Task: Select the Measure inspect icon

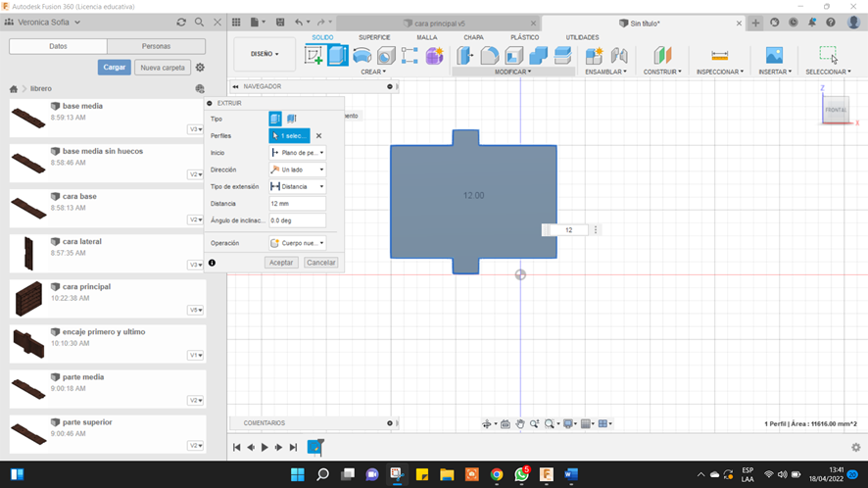Action: pos(720,56)
